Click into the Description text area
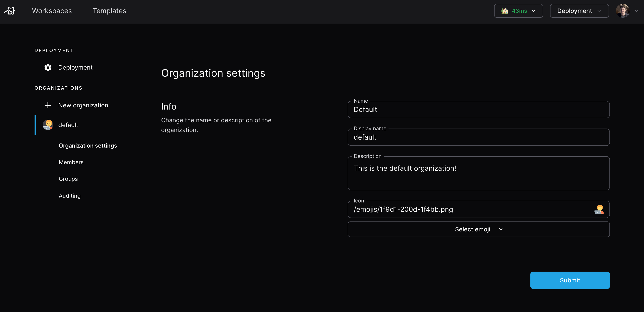 (478, 173)
